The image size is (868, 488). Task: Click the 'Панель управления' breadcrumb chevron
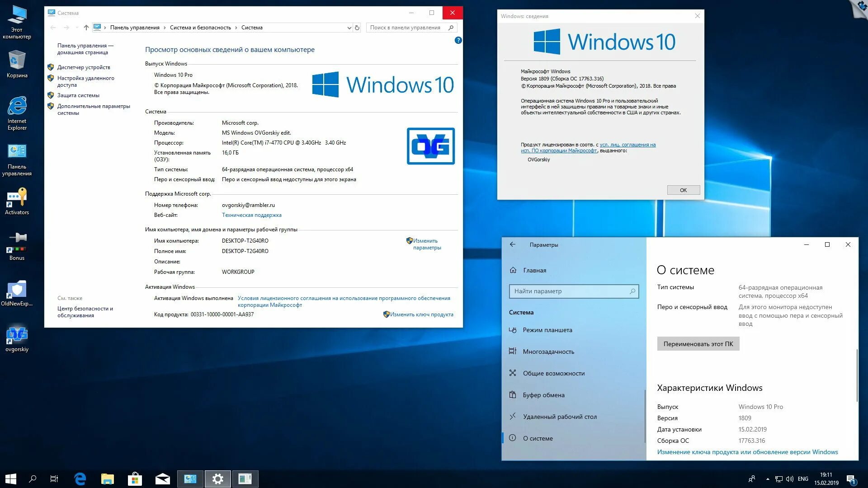point(165,28)
